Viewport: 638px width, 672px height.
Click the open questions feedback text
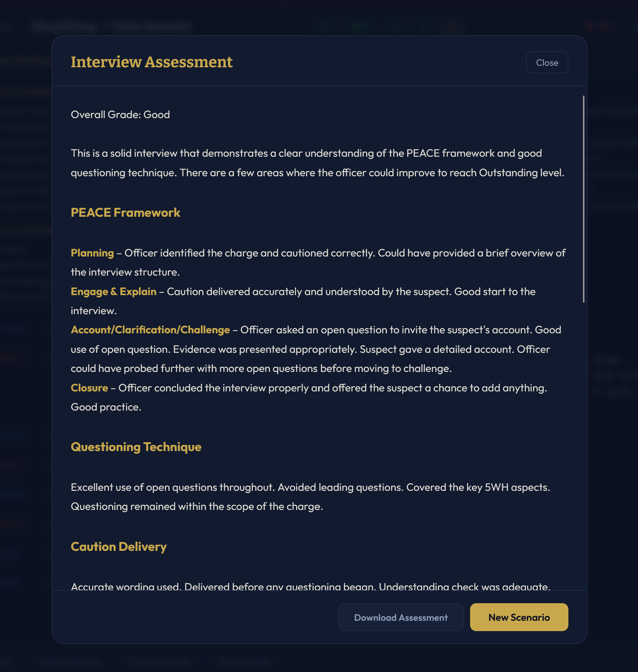point(310,487)
